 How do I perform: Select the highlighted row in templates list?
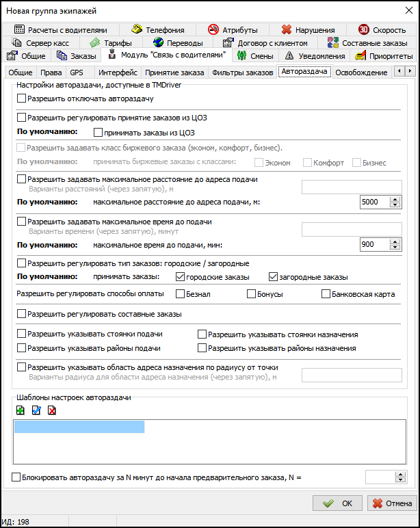coord(79,427)
